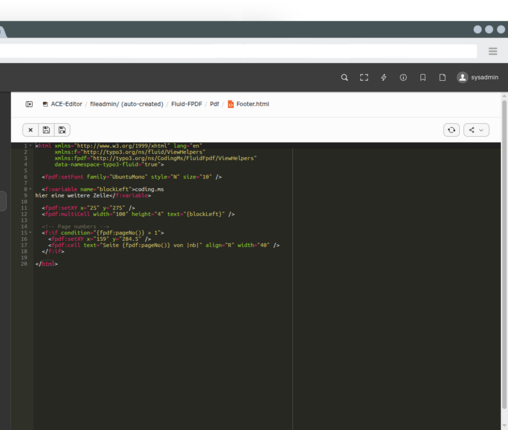The height and width of the screenshot is (430, 508).
Task: Toggle fullscreen mode icon in top bar
Action: pos(364,78)
